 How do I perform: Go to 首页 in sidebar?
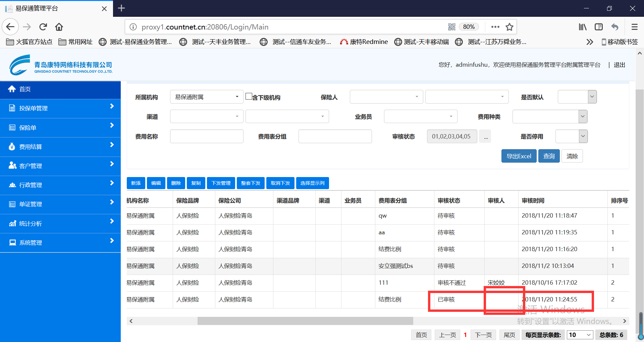tap(25, 89)
